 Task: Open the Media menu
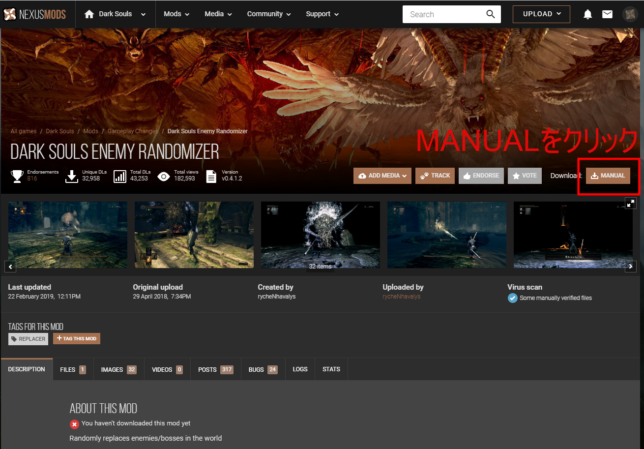218,14
